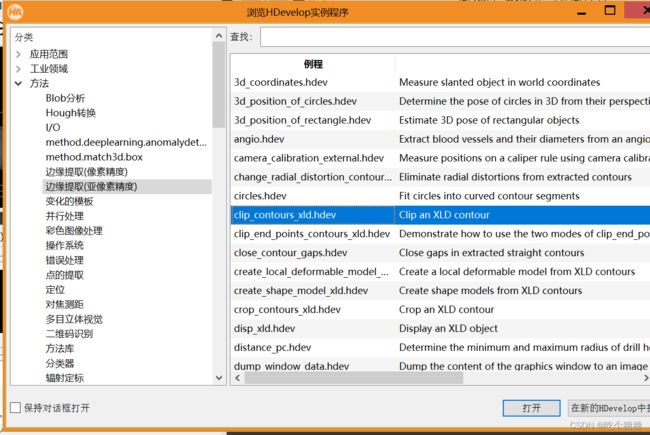The height and width of the screenshot is (435, 650).
Task: Select distance_pc.hdev example
Action: pos(272,348)
